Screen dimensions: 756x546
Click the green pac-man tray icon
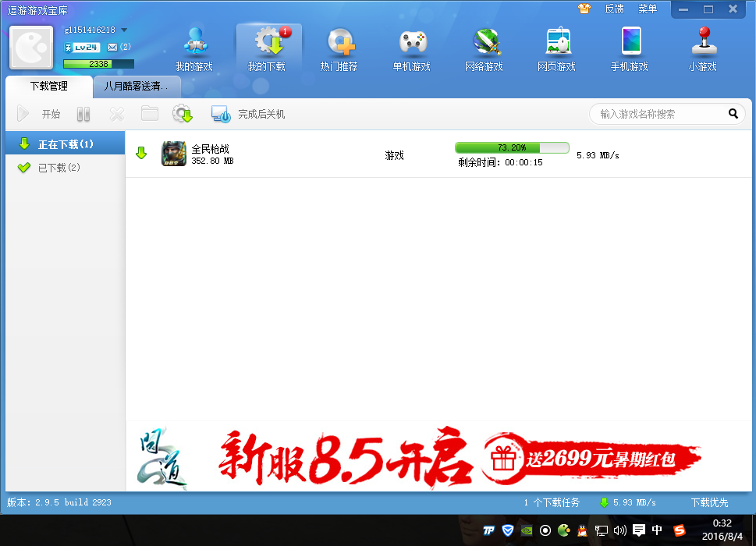pos(563,530)
